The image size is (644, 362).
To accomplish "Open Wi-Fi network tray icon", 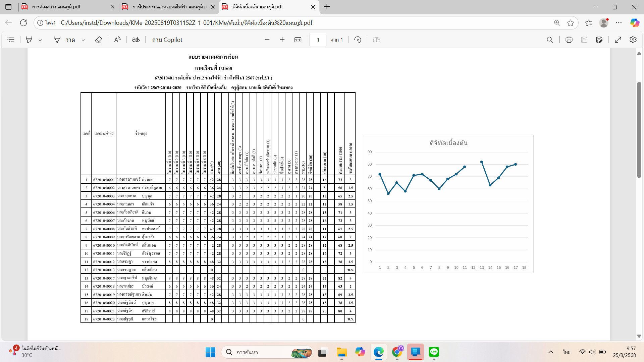I will coord(583,352).
